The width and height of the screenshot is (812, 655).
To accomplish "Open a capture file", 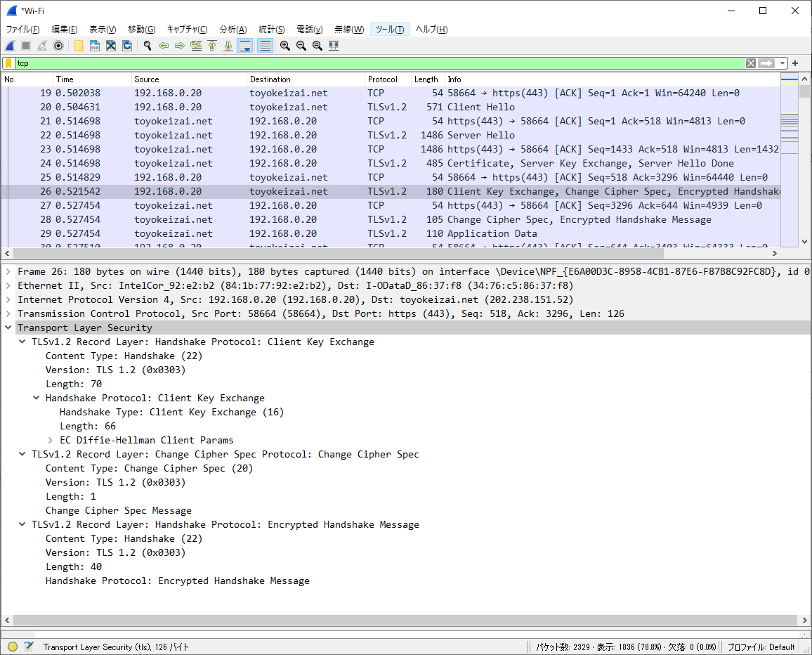I will [x=79, y=45].
